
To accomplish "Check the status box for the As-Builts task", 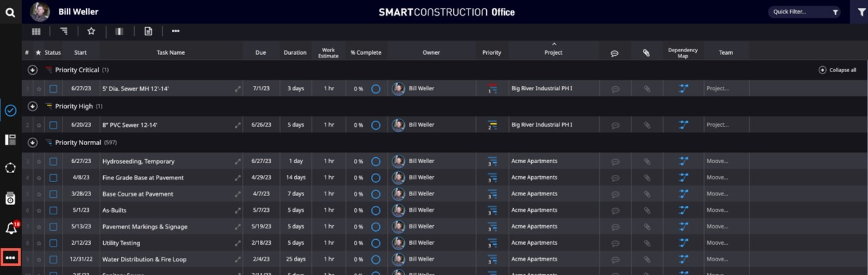I will click(53, 210).
